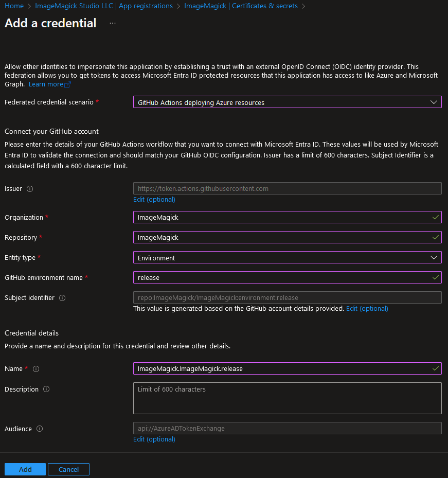Open the info tooltip beside Issuer

coord(29,189)
